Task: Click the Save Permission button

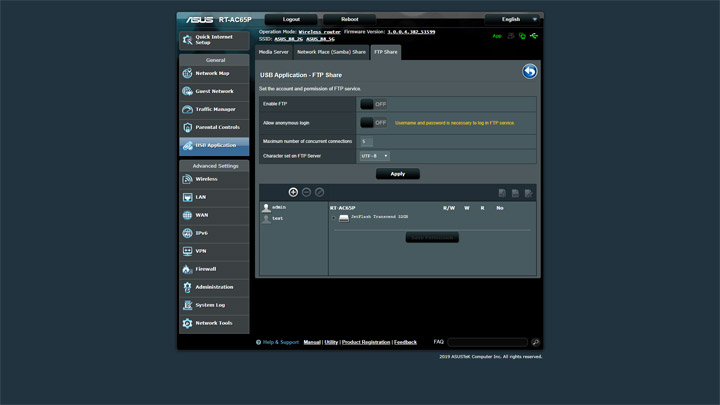Action: pyautogui.click(x=432, y=237)
